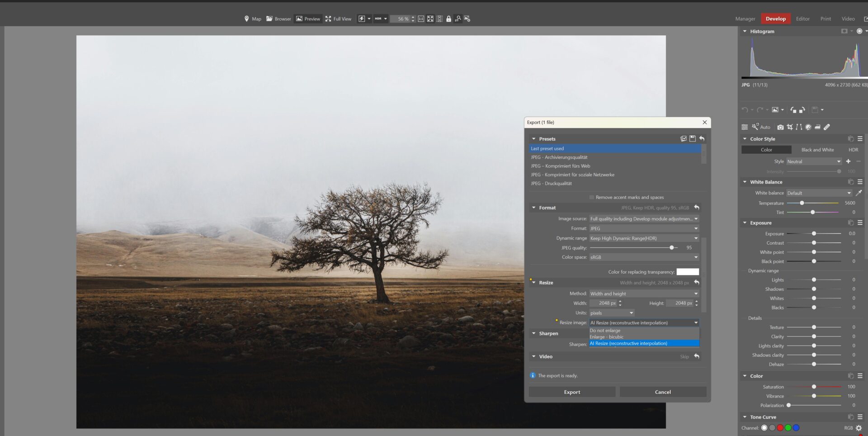The height and width of the screenshot is (436, 868).
Task: Click the fit-to-screen zoom icon
Action: click(x=430, y=19)
